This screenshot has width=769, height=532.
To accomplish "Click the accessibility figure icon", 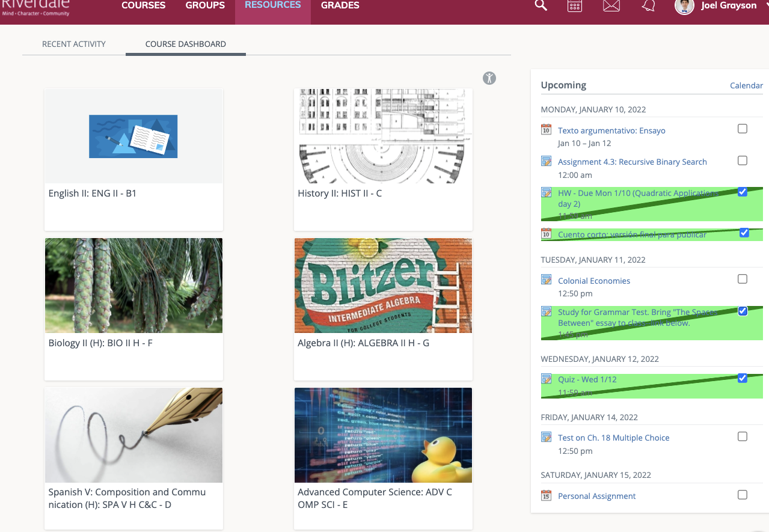I will click(x=489, y=78).
